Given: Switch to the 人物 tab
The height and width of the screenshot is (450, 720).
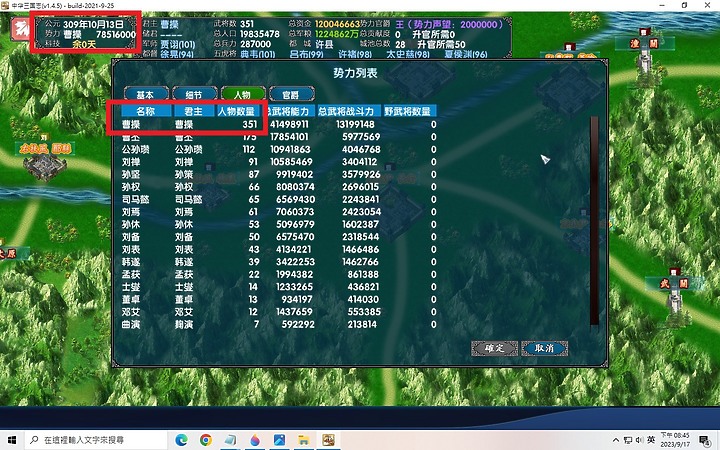Looking at the screenshot, I should coord(242,94).
